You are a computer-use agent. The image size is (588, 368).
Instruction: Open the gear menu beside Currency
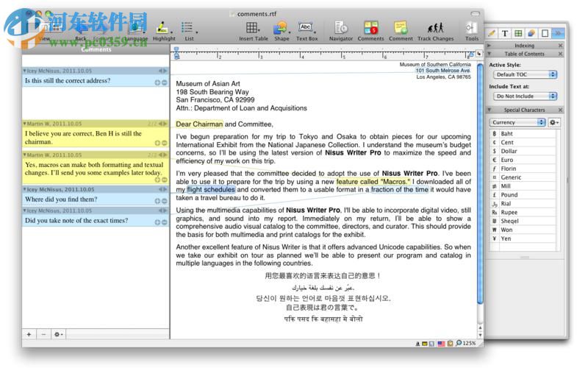click(x=554, y=122)
